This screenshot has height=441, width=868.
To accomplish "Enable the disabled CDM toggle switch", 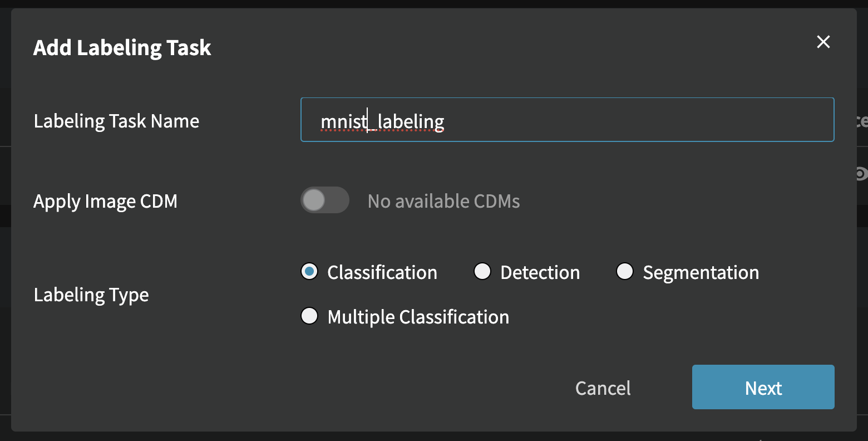I will pyautogui.click(x=325, y=200).
